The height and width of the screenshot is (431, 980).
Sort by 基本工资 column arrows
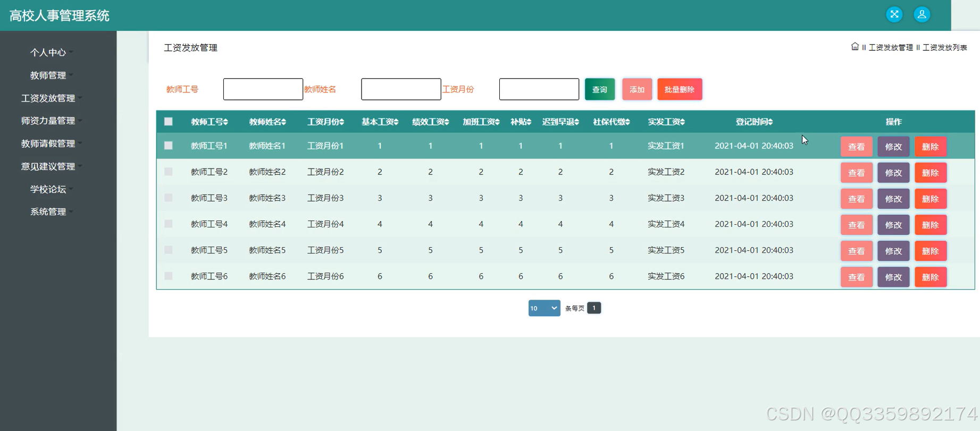[396, 122]
